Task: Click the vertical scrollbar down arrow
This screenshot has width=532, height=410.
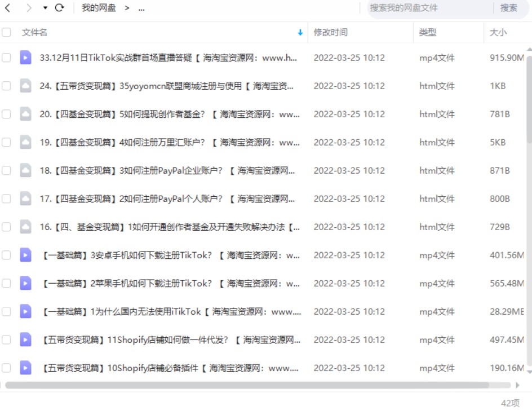Action: (529, 372)
